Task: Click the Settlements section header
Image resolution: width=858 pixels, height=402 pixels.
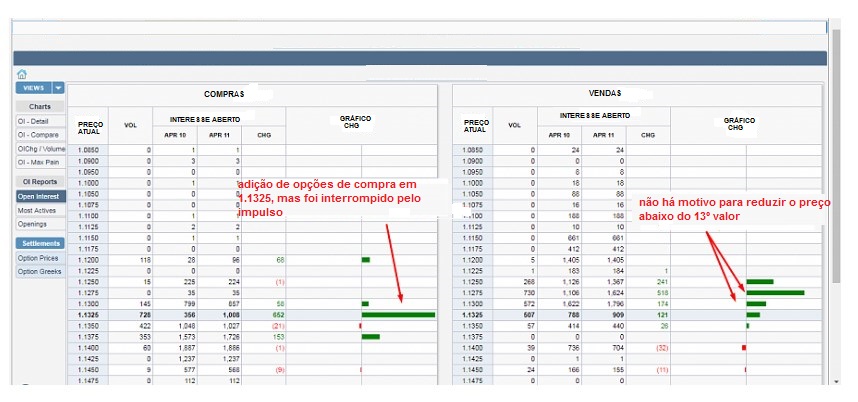Action: pos(39,243)
